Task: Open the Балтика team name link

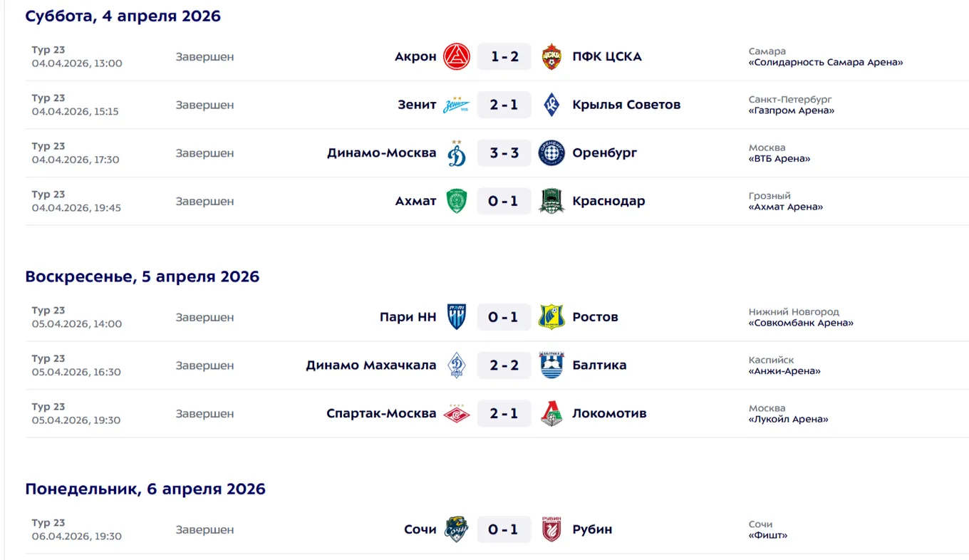Action: coord(599,365)
